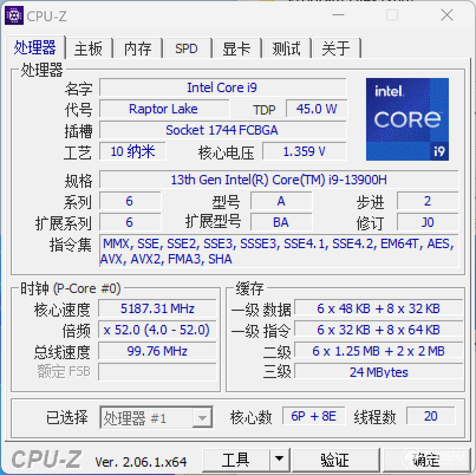Click the 10 纳米 process value
This screenshot has width=476, height=475.
tap(133, 151)
